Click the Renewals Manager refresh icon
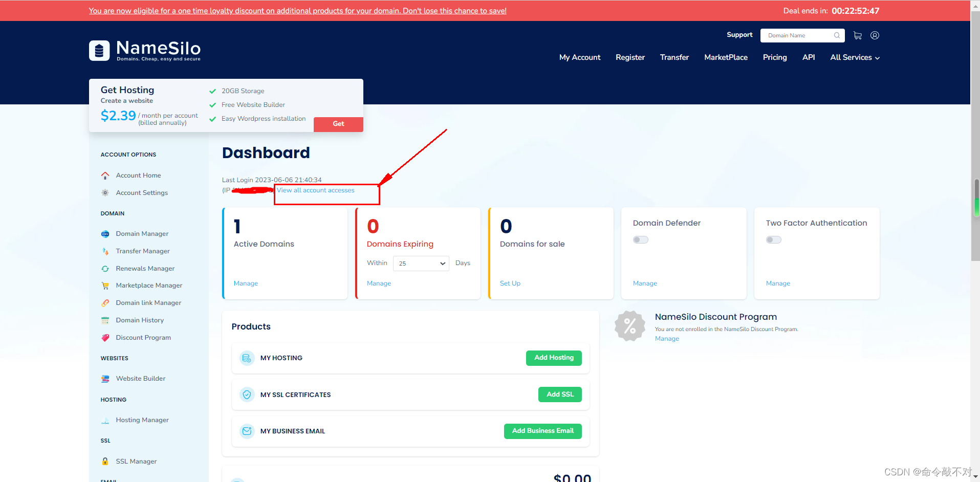 coord(105,269)
